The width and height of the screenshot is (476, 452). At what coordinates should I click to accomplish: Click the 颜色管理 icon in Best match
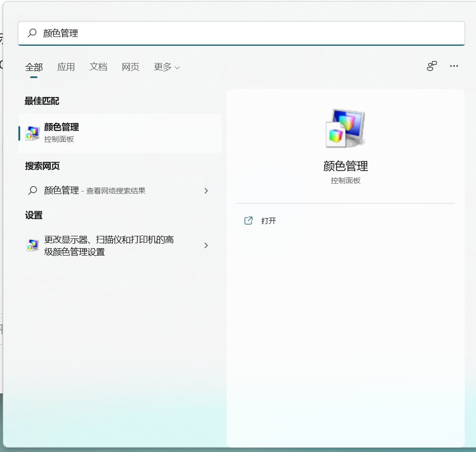tap(33, 131)
